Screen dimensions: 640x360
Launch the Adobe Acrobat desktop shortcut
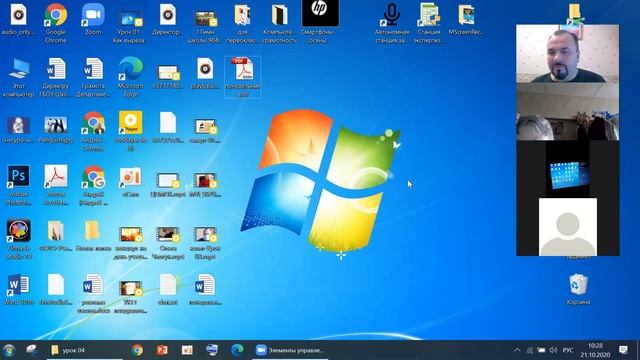(56, 185)
